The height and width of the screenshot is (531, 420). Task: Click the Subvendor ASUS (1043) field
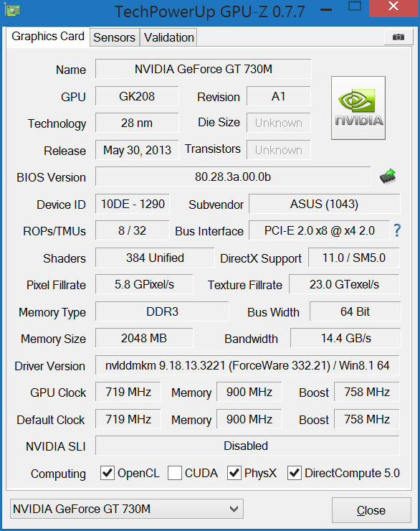(324, 204)
